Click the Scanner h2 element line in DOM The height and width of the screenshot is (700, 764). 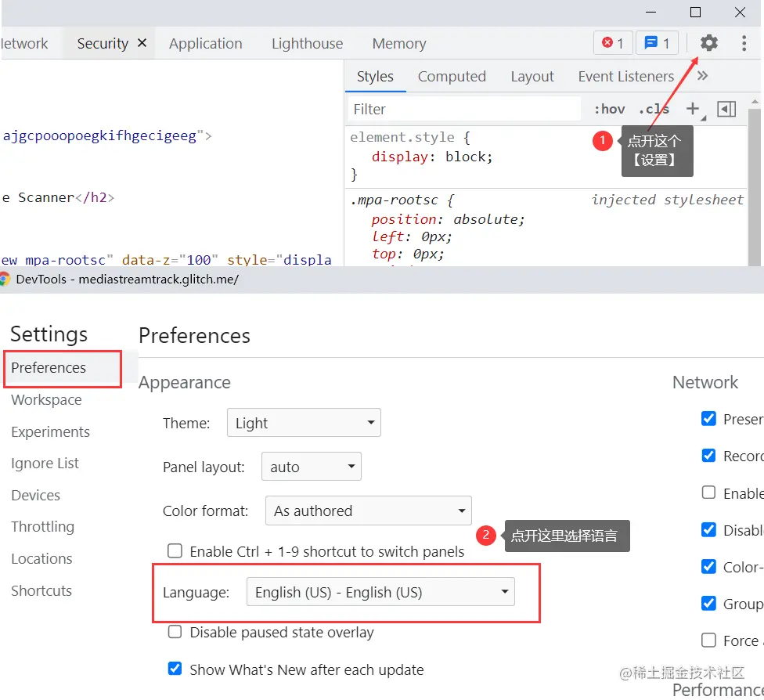coord(58,197)
